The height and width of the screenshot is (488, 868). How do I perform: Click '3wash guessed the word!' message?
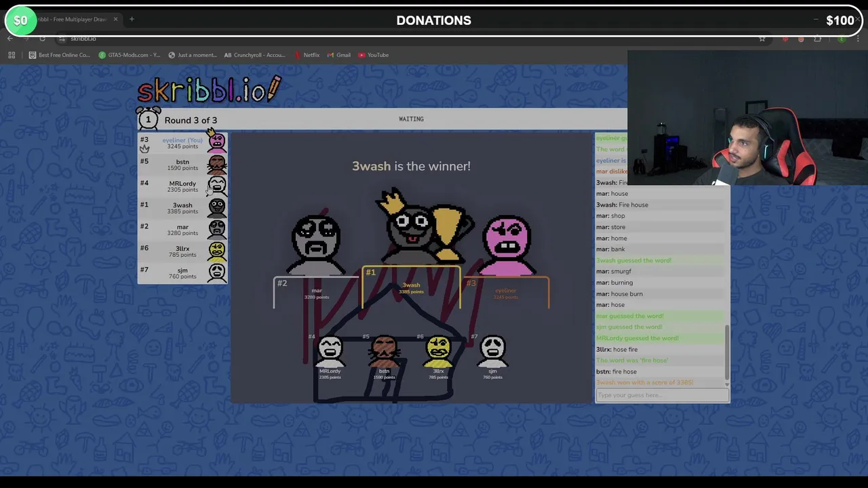pyautogui.click(x=633, y=260)
